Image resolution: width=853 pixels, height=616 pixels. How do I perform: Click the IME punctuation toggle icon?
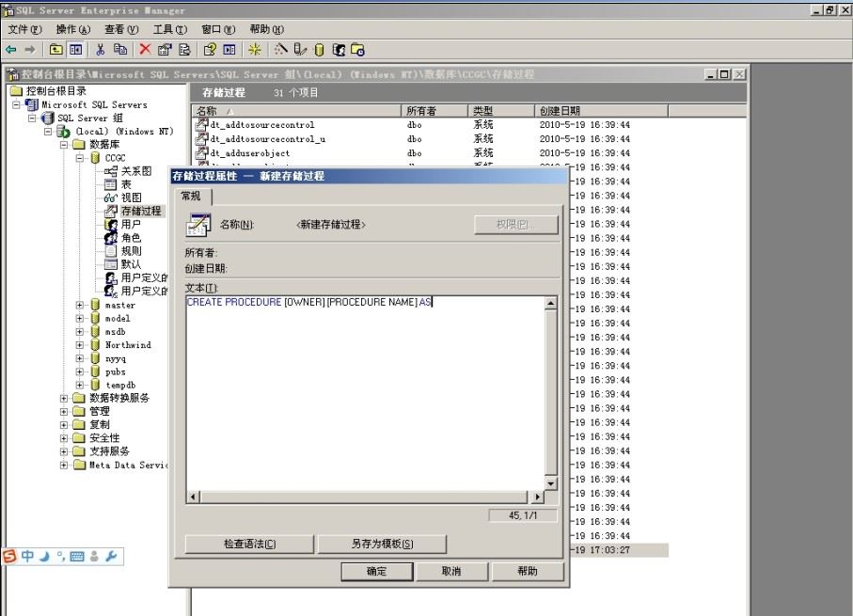pyautogui.click(x=61, y=556)
